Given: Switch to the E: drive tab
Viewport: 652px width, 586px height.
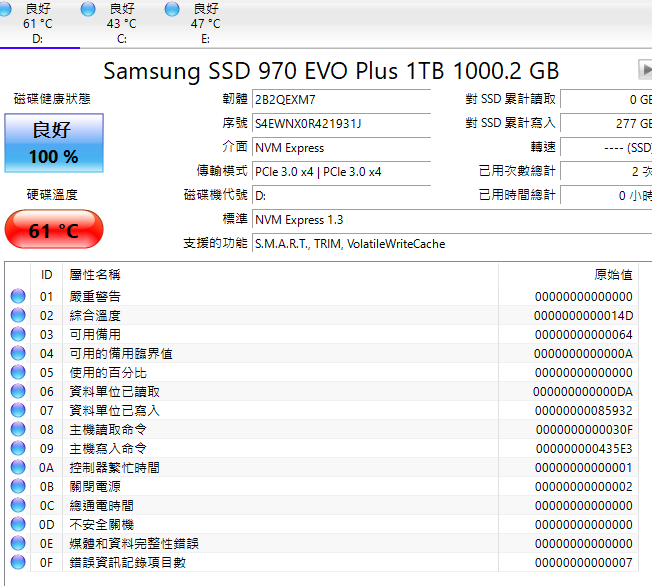Looking at the screenshot, I should [x=205, y=23].
